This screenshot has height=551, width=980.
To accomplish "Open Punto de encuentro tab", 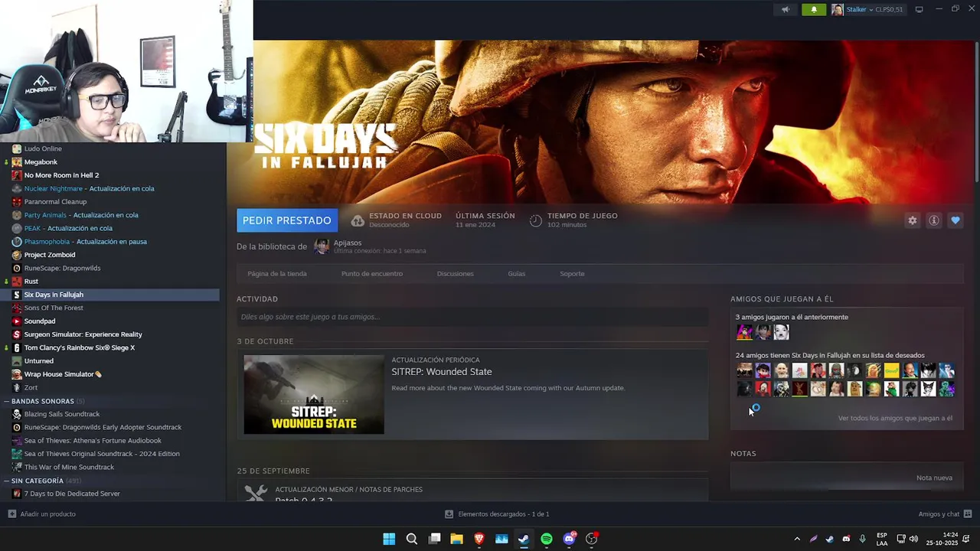I will click(372, 274).
